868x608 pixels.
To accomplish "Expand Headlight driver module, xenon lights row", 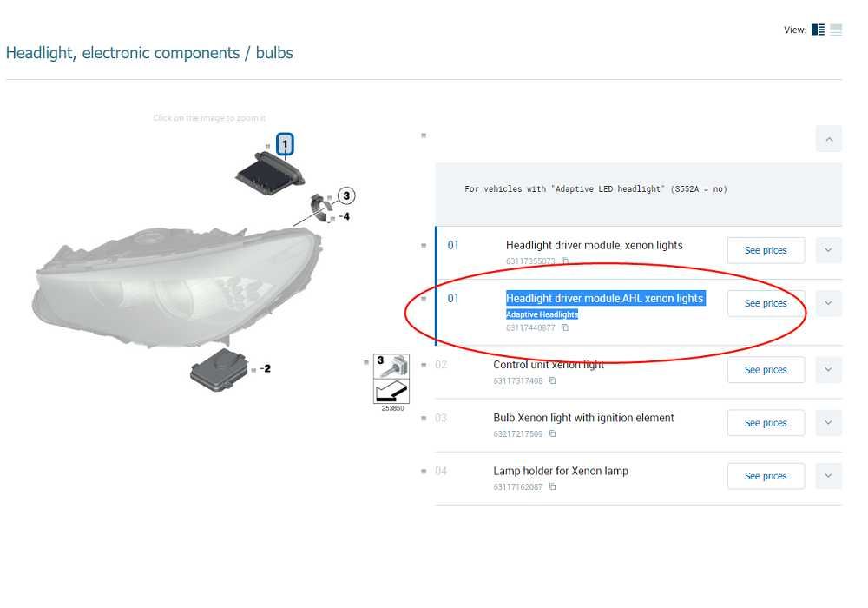I will point(829,250).
